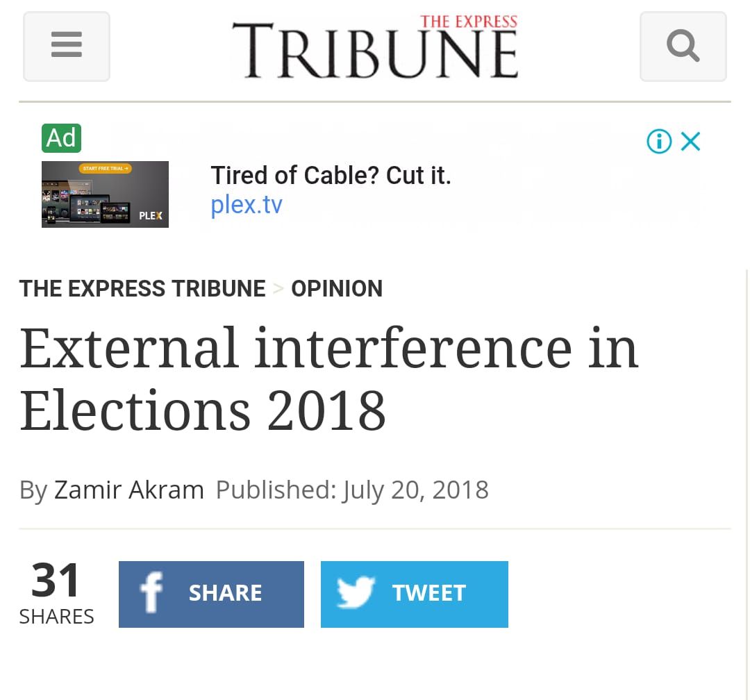Image resolution: width=750 pixels, height=700 pixels.
Task: Click the Facebook f logo icon
Action: click(x=151, y=594)
